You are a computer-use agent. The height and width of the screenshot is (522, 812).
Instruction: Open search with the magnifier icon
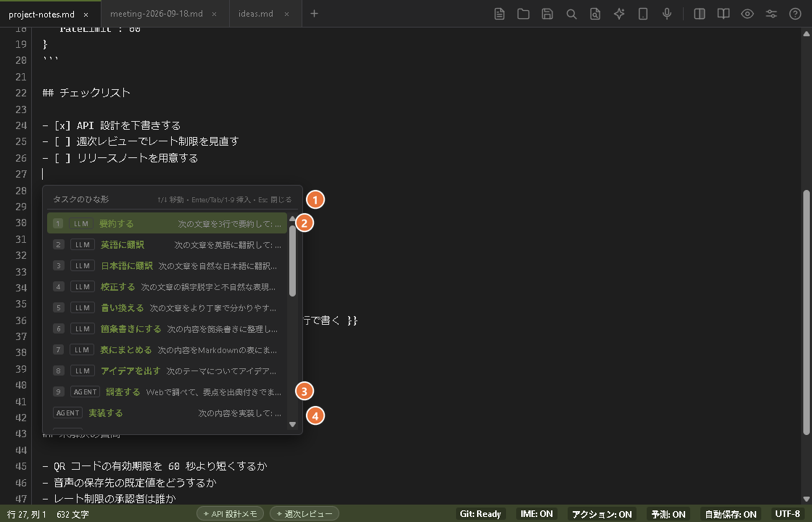pyautogui.click(x=571, y=14)
